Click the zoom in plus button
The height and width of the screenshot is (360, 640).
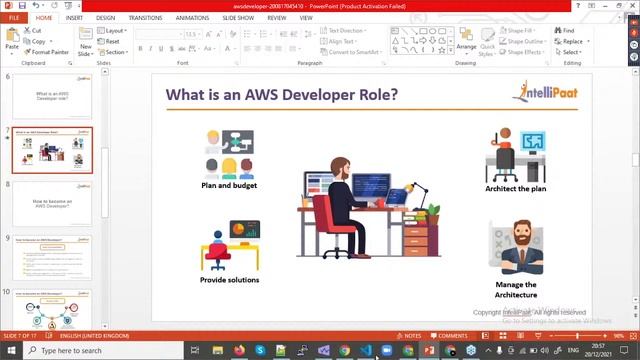(x=605, y=336)
